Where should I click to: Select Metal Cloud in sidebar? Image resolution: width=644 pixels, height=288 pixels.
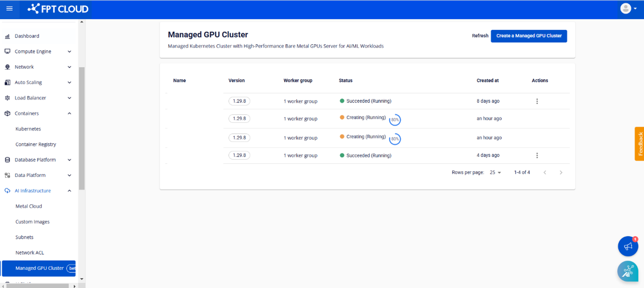[x=28, y=206]
